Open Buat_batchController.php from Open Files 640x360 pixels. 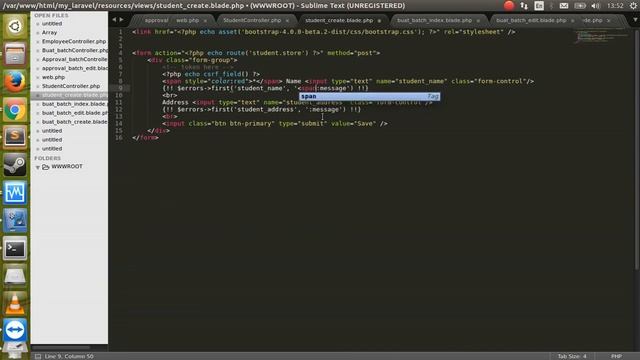click(x=75, y=51)
